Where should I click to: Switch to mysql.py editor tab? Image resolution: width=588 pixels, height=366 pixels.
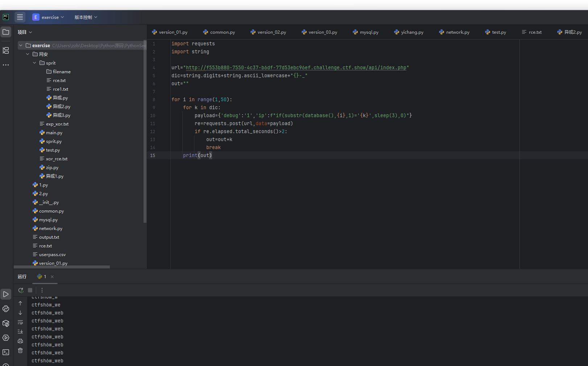366,32
